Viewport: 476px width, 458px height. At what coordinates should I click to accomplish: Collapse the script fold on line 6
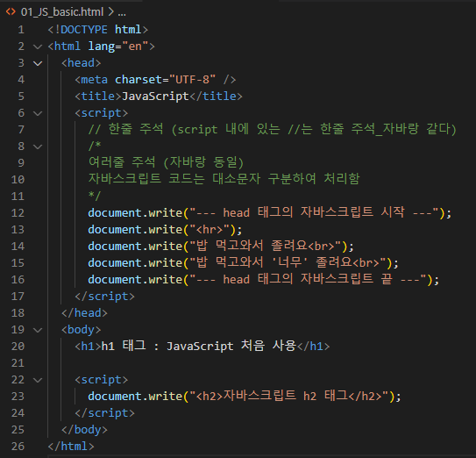pos(38,113)
